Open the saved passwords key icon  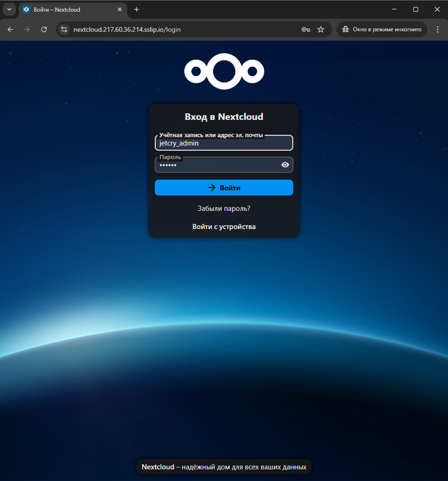(x=306, y=30)
